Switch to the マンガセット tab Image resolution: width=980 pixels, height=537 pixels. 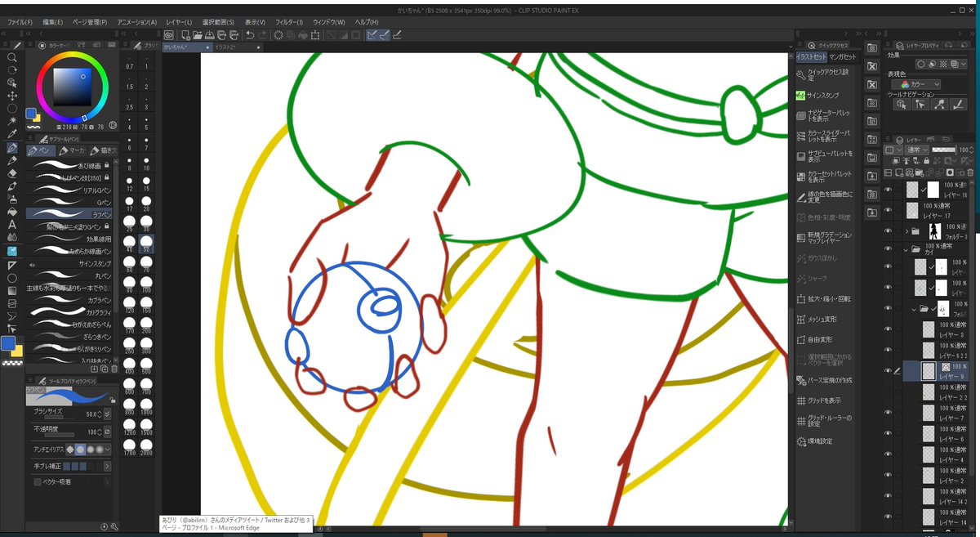[x=843, y=57]
